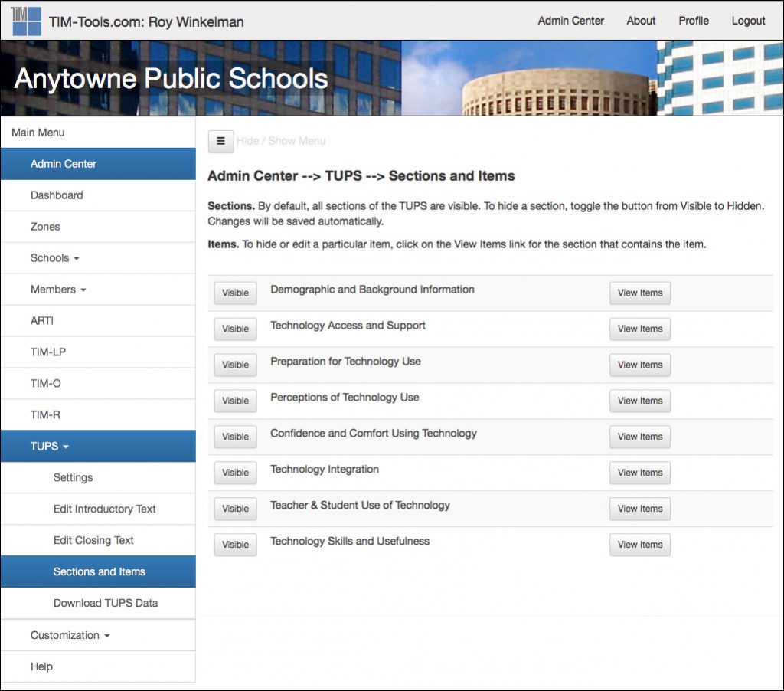Toggle visibility for Technology Skills and Usefulness

(x=236, y=545)
